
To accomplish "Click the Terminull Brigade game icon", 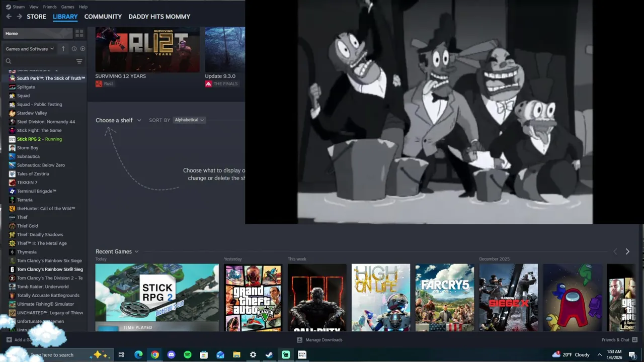I will pyautogui.click(x=12, y=191).
